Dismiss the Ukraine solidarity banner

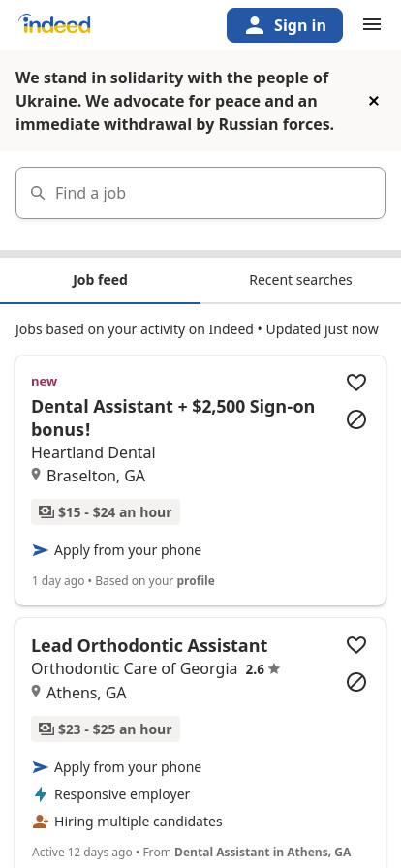tap(374, 101)
